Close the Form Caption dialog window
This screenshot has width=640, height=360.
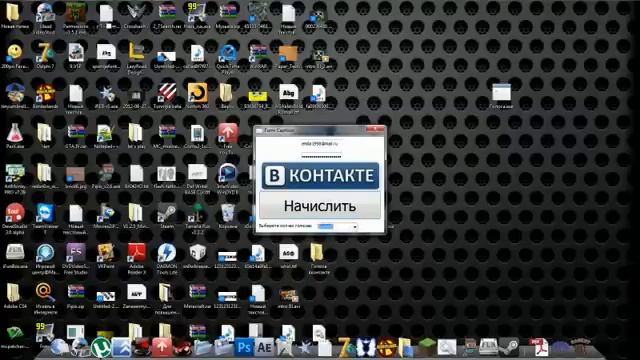pos(374,130)
